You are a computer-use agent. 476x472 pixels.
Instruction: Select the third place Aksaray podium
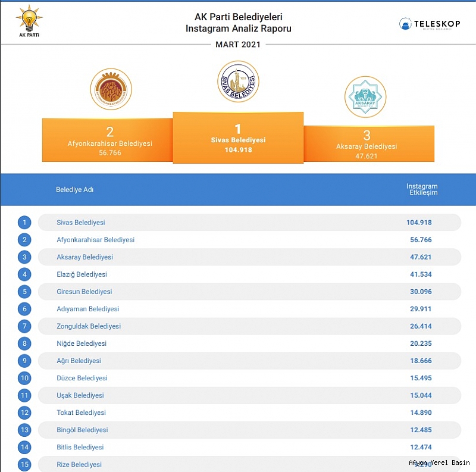click(369, 143)
